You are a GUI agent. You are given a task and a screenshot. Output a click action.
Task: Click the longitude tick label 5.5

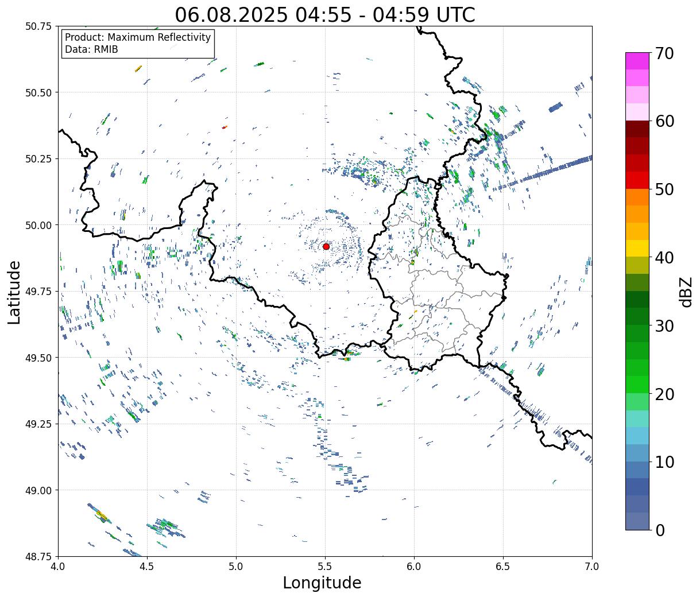[325, 567]
